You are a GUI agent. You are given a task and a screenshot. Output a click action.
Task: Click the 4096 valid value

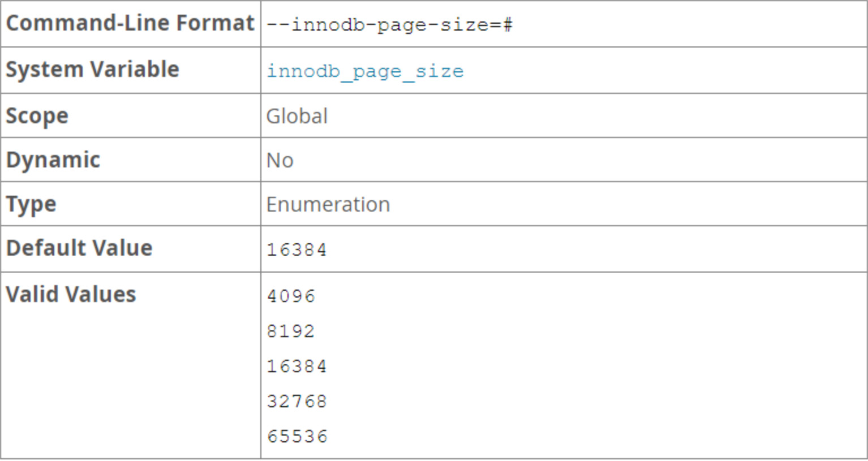pos(291,296)
